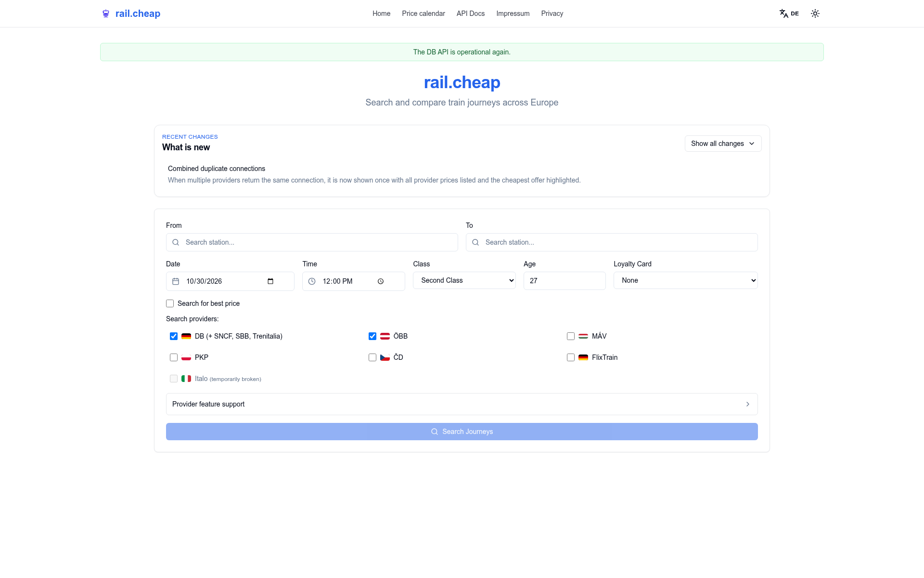Viewport: 924px width, 578px height.
Task: Click the rail.cheap header brand link
Action: coord(131,13)
